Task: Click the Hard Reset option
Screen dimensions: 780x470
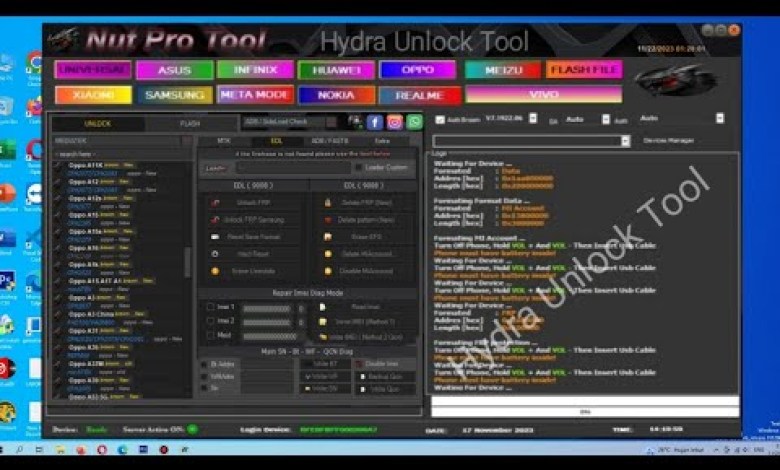Action: (x=252, y=254)
